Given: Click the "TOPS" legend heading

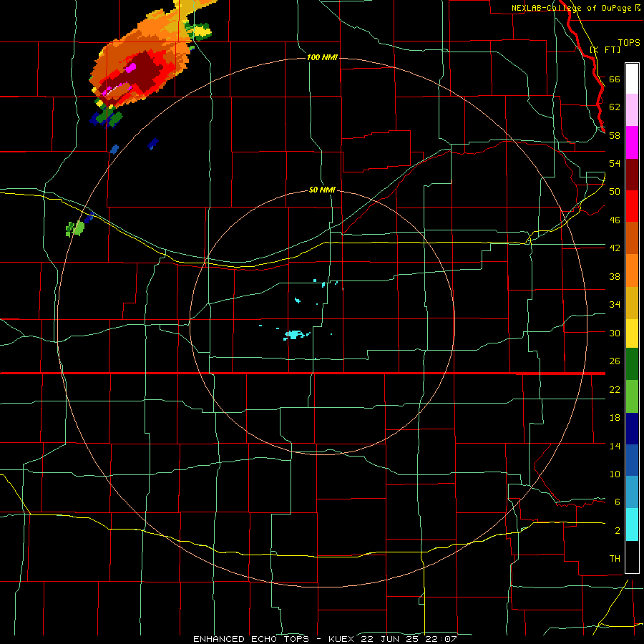Looking at the screenshot, I should point(629,42).
